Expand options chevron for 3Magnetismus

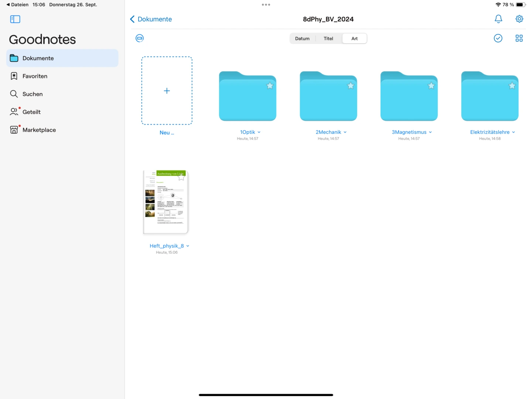(x=430, y=132)
